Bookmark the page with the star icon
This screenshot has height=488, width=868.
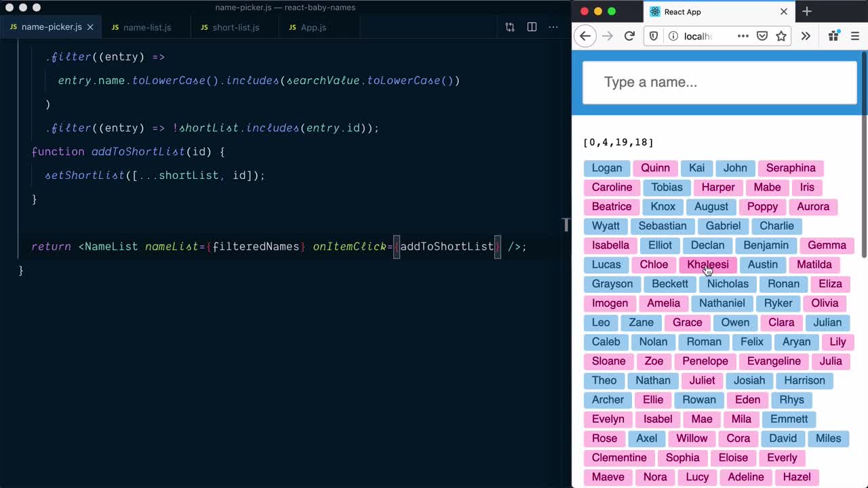[x=781, y=36]
